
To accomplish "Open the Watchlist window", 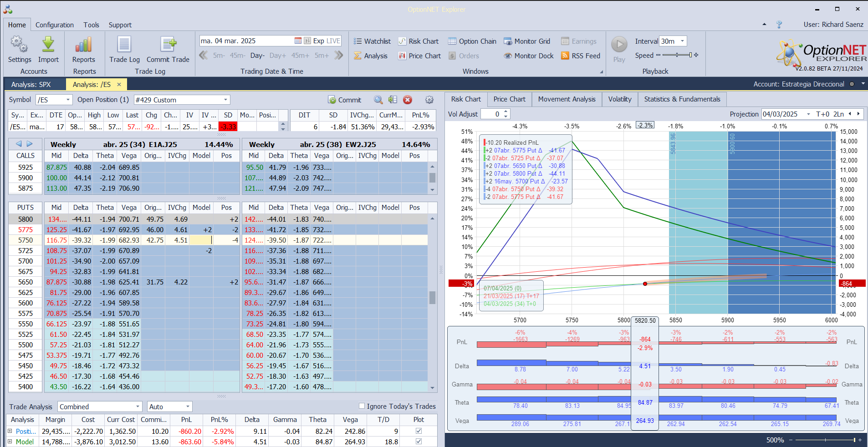I will tap(372, 41).
